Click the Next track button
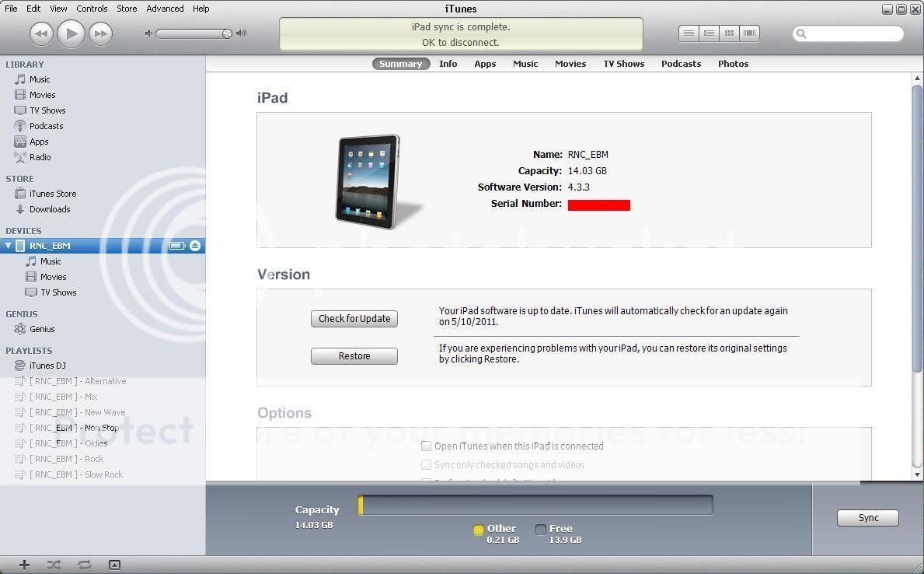 pyautogui.click(x=101, y=33)
